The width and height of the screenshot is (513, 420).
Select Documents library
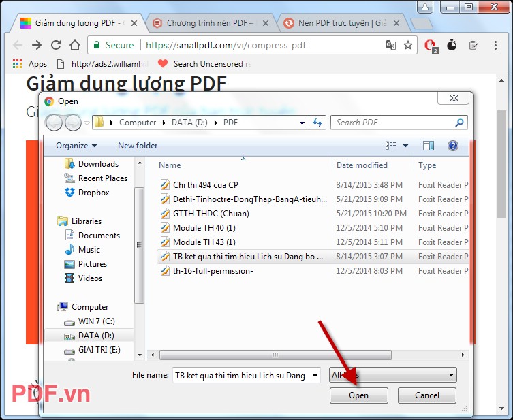coord(93,236)
